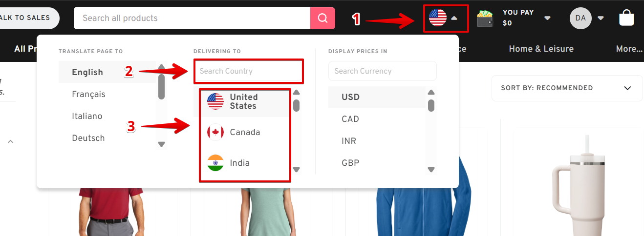The image size is (644, 236).
Task: Open the Home & Leisure menu
Action: [541, 49]
